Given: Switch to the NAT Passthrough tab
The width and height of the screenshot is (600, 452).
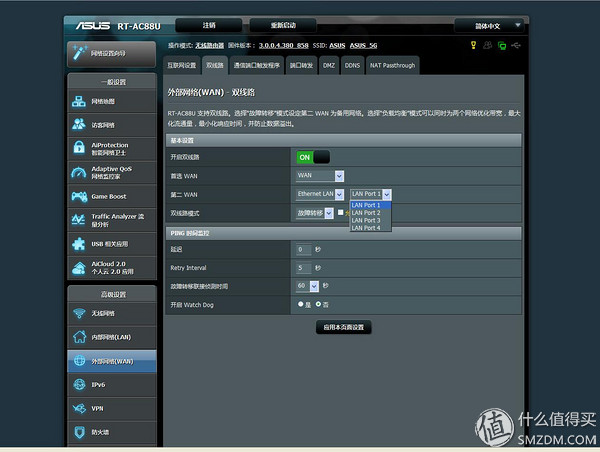Looking at the screenshot, I should tap(392, 65).
